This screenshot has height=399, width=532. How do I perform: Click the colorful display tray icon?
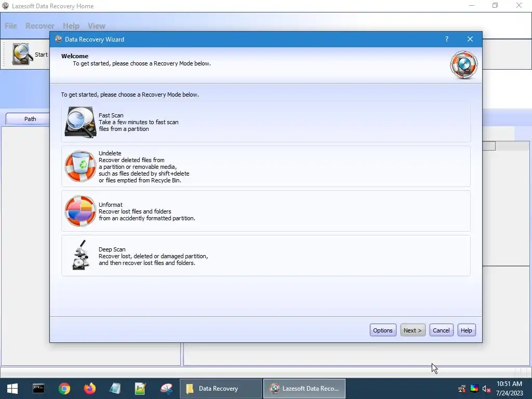[x=474, y=389]
